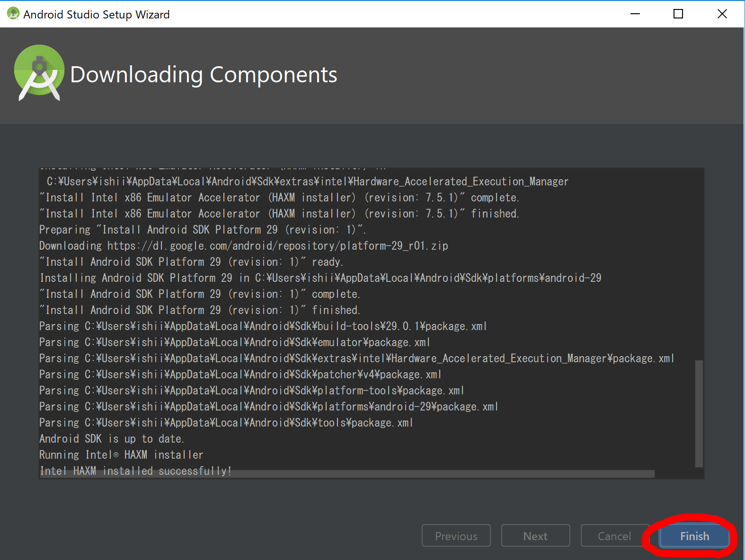This screenshot has height=560, width=745.
Task: Close the Setup Wizard window
Action: 722,14
